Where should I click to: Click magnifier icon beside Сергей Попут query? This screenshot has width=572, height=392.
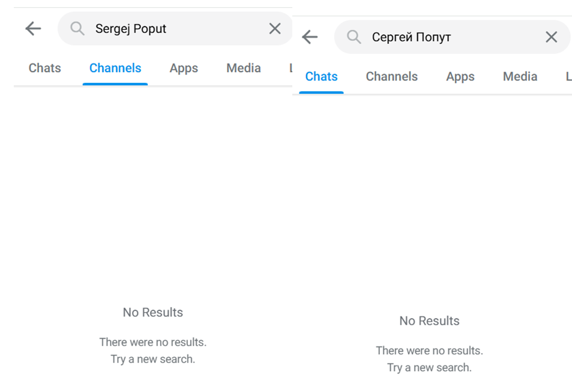(354, 37)
